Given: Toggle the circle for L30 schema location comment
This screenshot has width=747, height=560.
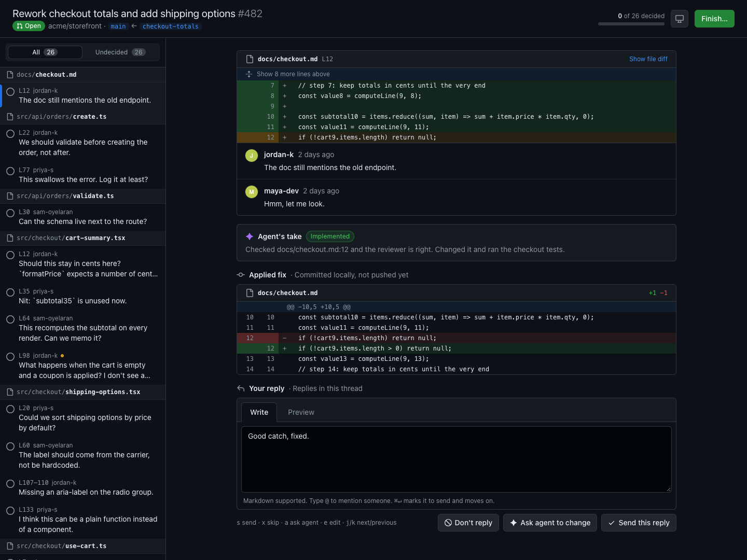Looking at the screenshot, I should [x=10, y=213].
